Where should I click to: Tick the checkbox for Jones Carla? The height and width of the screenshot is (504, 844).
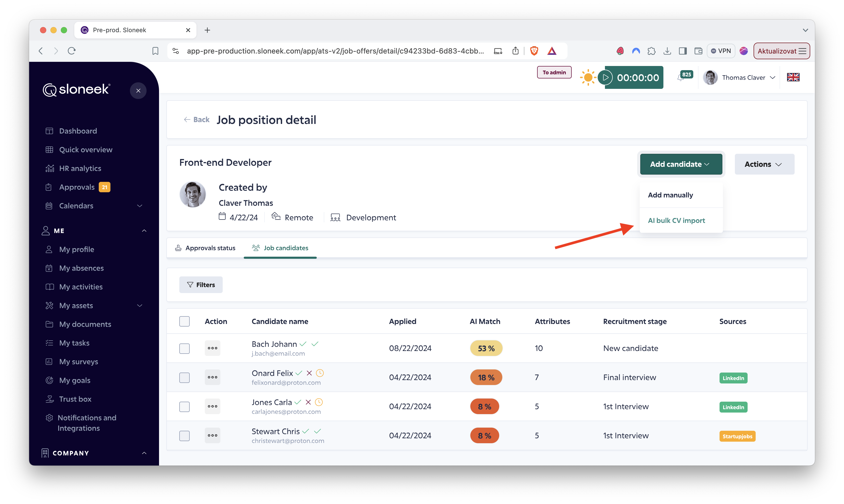184,407
